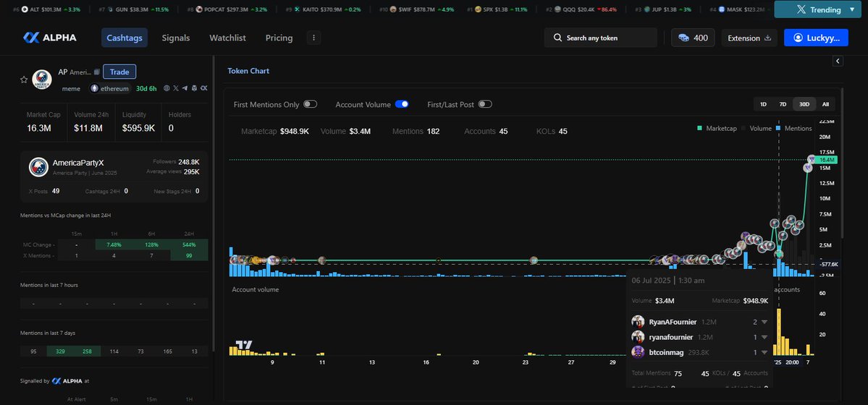Select the 7D chart range
The image size is (868, 405).
click(x=783, y=104)
